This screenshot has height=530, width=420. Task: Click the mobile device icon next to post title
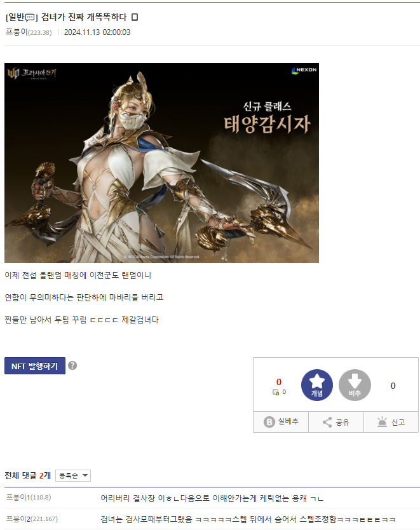135,17
